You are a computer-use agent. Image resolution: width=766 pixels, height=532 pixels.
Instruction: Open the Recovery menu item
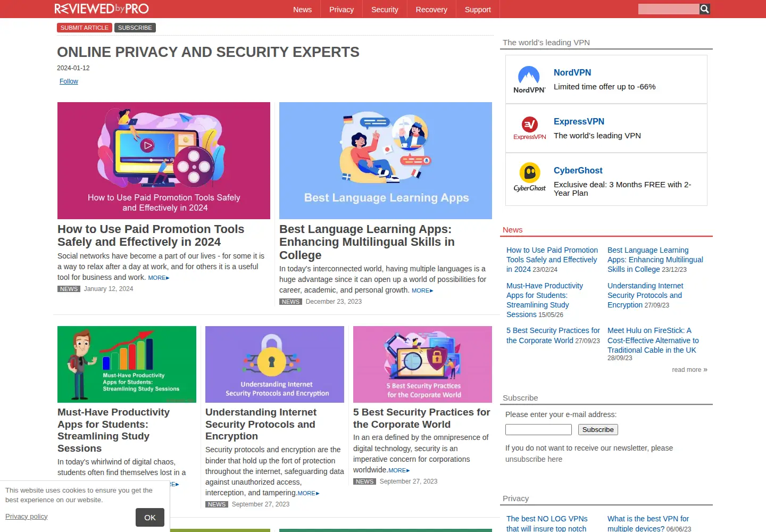coord(431,10)
